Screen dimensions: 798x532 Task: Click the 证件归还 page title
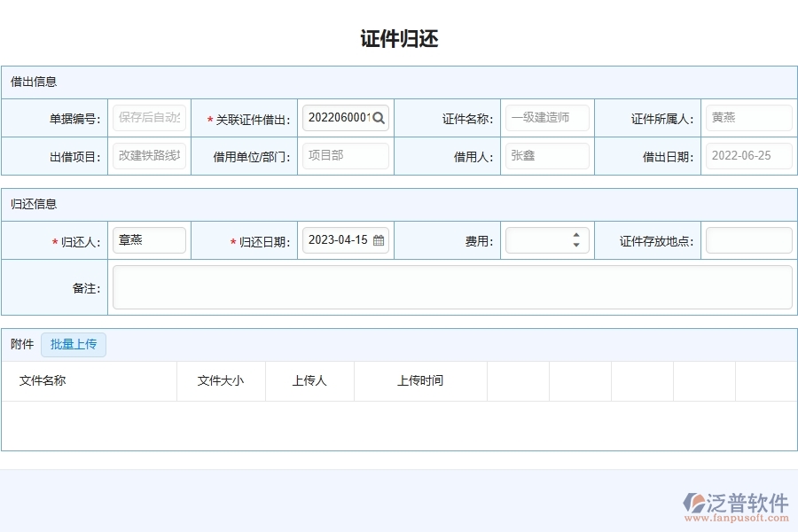[399, 38]
